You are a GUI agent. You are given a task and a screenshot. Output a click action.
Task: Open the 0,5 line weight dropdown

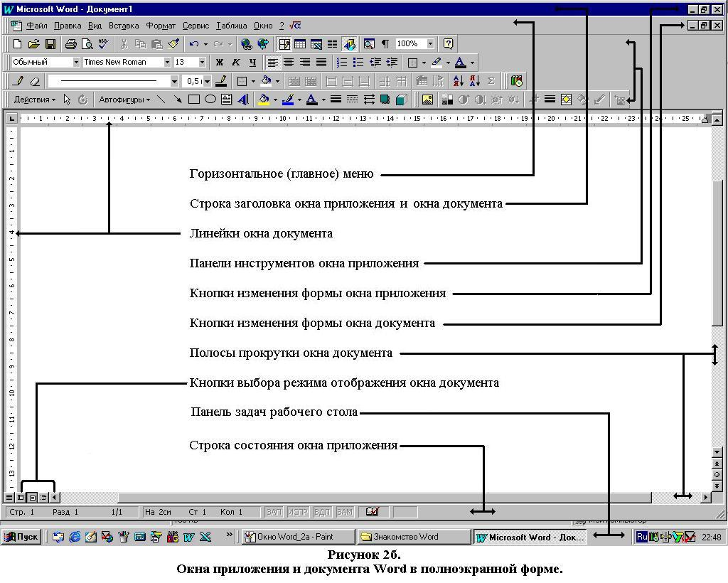pyautogui.click(x=207, y=81)
